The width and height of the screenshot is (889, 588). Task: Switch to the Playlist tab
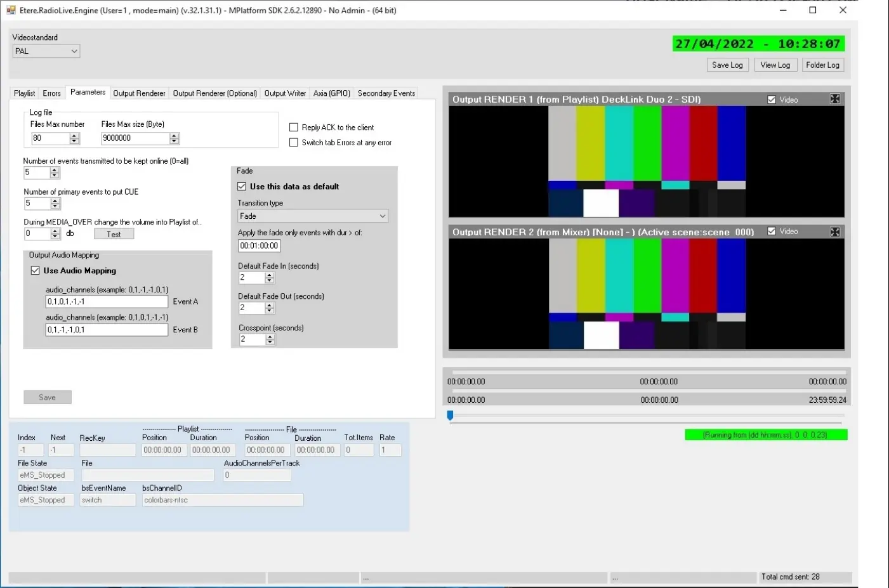pos(24,93)
